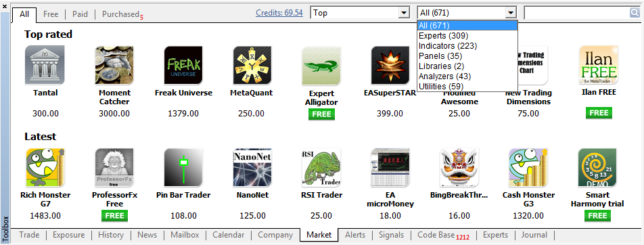Click the NanoNet product icon
The image size is (644, 245).
tap(252, 167)
